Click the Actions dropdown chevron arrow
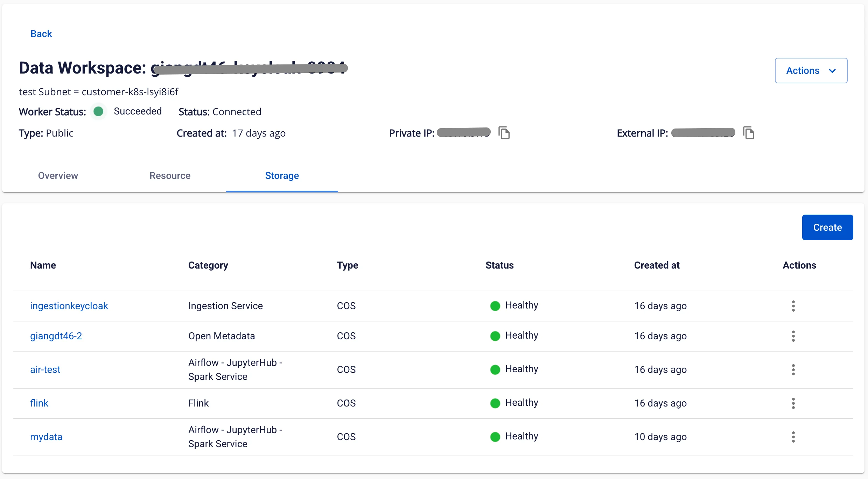This screenshot has height=479, width=868. tap(833, 71)
